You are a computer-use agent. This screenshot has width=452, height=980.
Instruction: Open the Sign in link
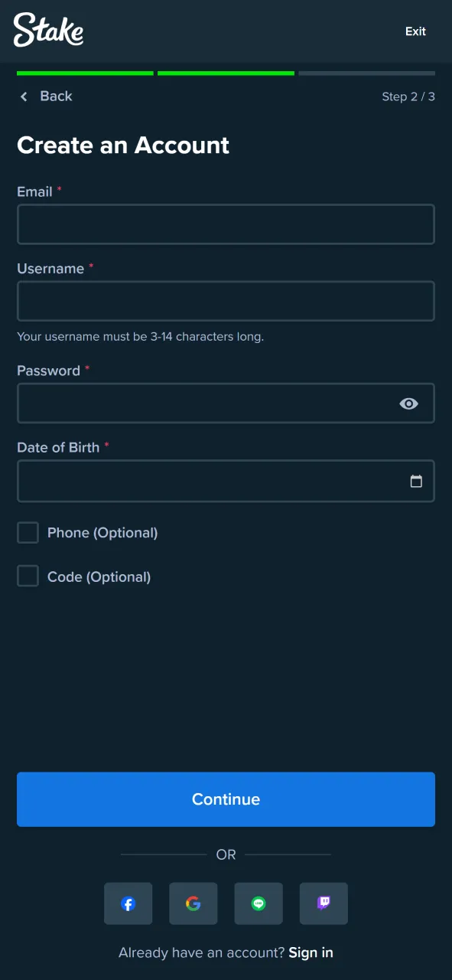(x=311, y=952)
